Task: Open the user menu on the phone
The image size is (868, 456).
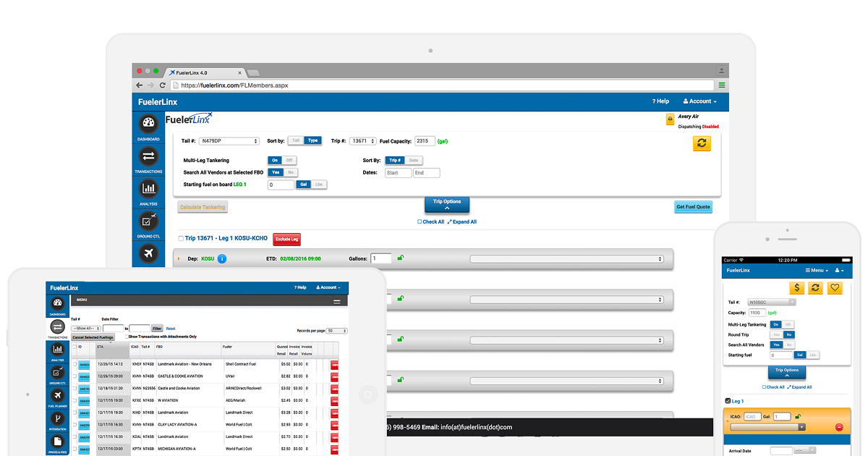Action: click(839, 270)
